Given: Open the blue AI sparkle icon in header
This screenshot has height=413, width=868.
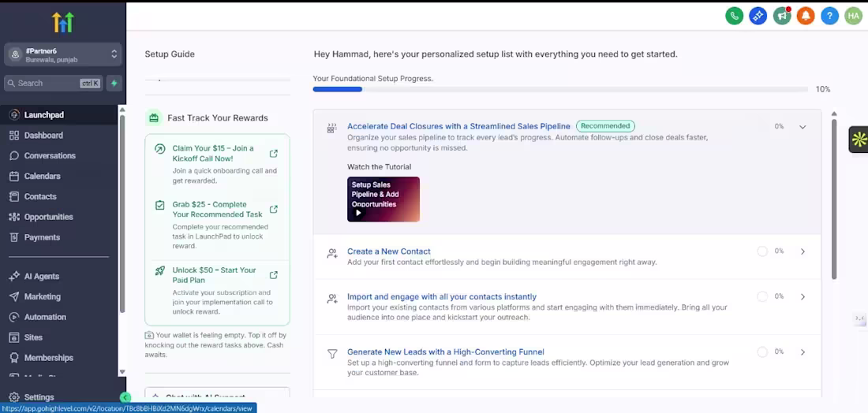Looking at the screenshot, I should pyautogui.click(x=758, y=16).
